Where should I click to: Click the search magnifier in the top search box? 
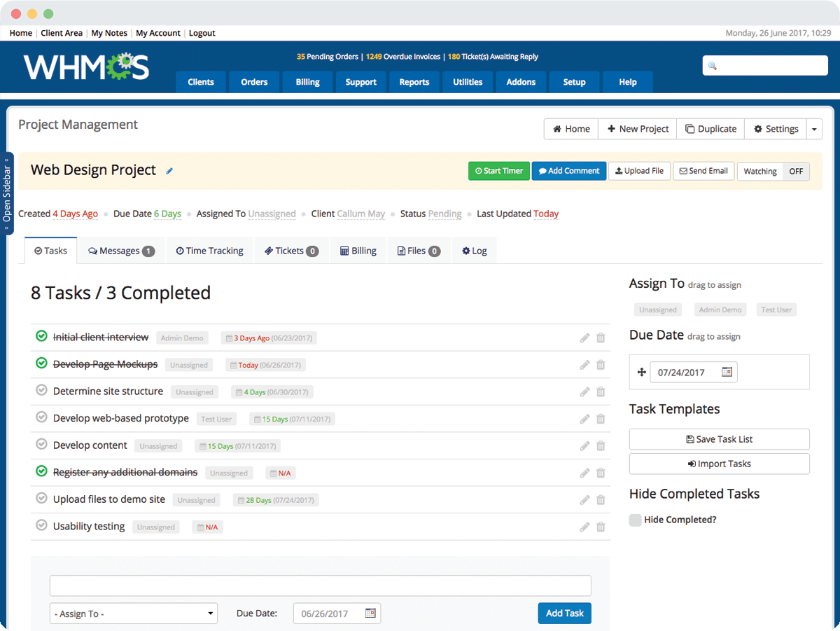[x=713, y=64]
